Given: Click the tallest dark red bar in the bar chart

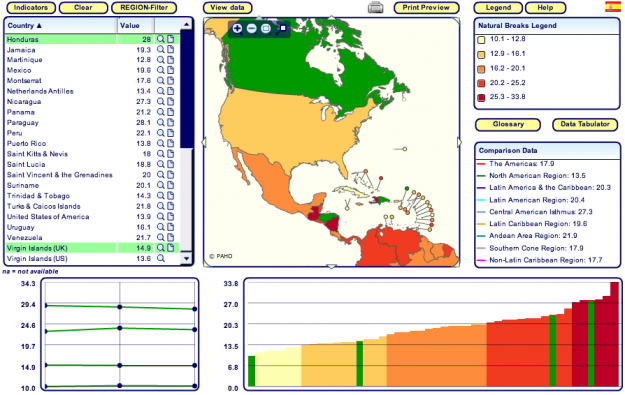Looking at the screenshot, I should [x=614, y=334].
